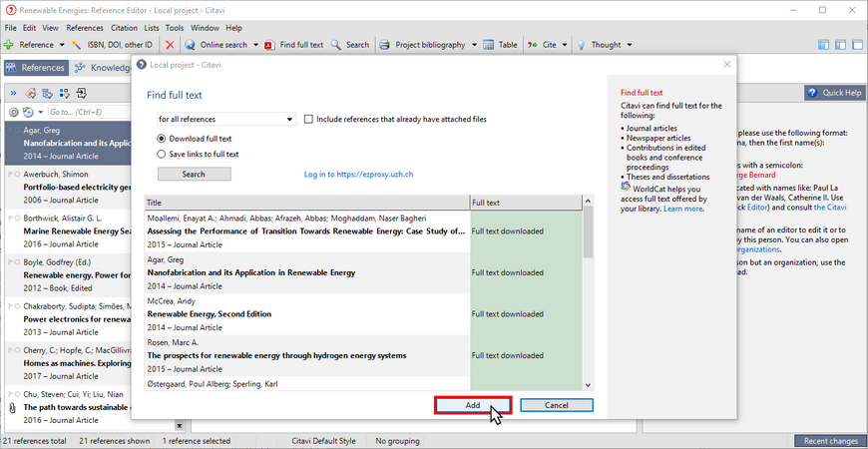Switch to single-pane layout icon

coord(857,45)
